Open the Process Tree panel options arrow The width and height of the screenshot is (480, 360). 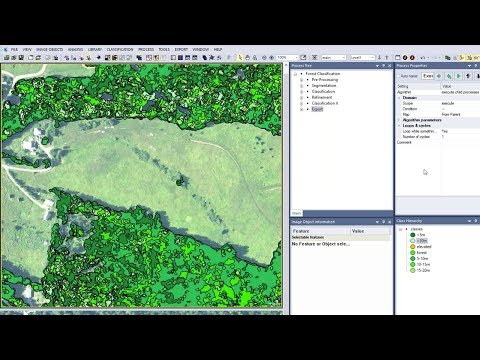tap(377, 66)
